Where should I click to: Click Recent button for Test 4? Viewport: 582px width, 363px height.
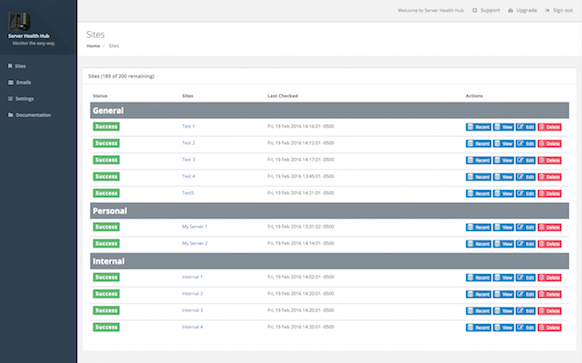tap(478, 177)
